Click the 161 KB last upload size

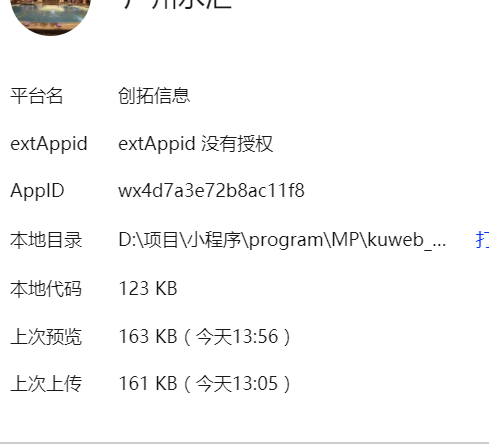148,384
